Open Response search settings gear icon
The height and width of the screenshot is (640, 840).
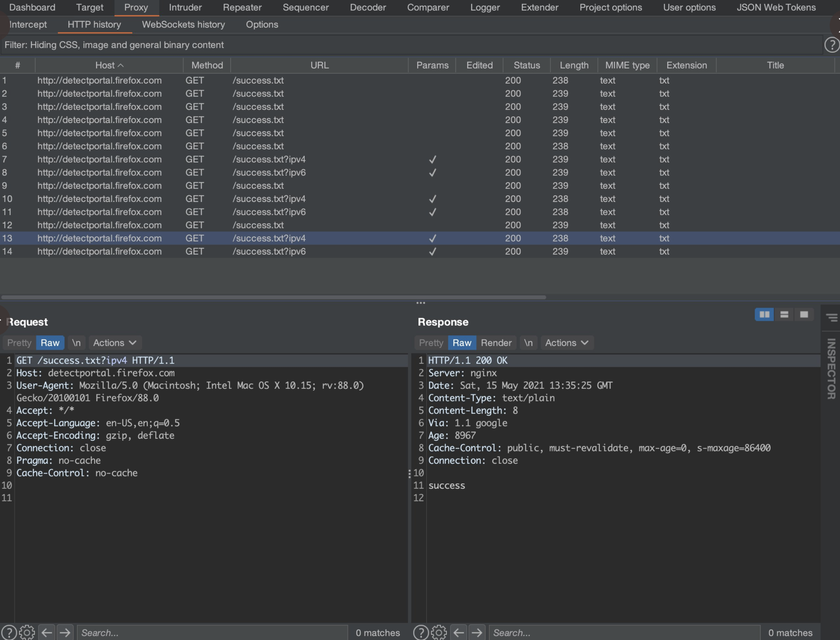pos(439,632)
